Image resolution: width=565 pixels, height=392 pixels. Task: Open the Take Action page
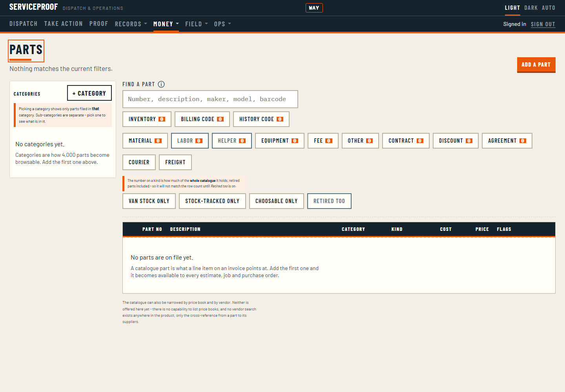[64, 24]
